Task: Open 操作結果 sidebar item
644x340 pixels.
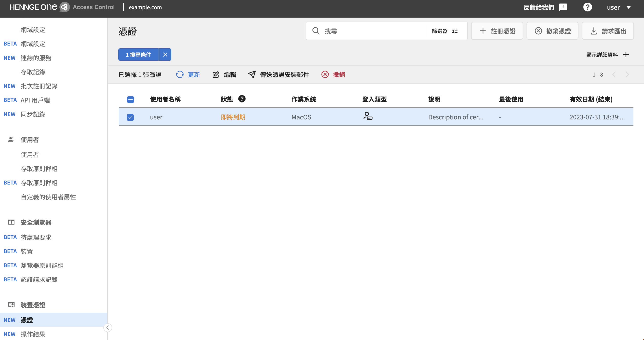Action: pyautogui.click(x=33, y=334)
